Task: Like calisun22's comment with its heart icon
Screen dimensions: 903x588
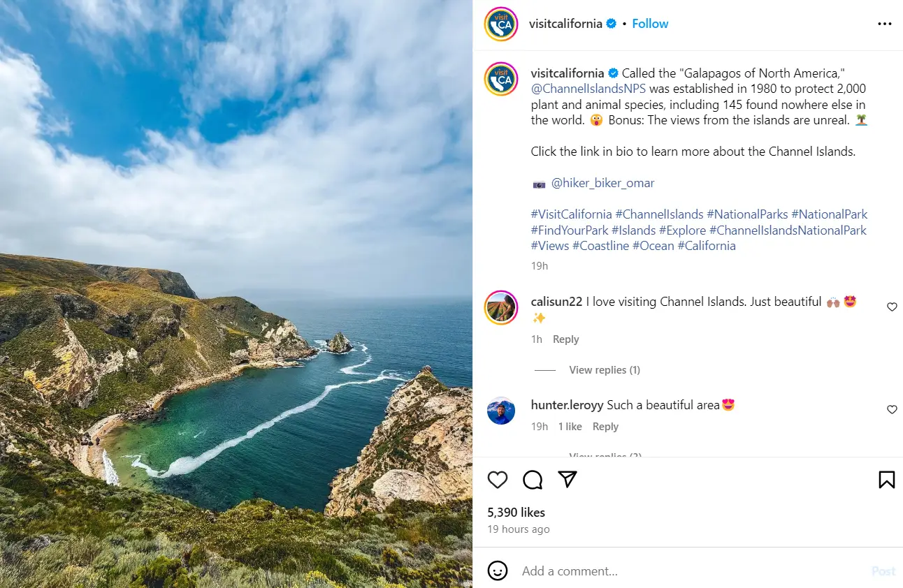Action: tap(892, 307)
